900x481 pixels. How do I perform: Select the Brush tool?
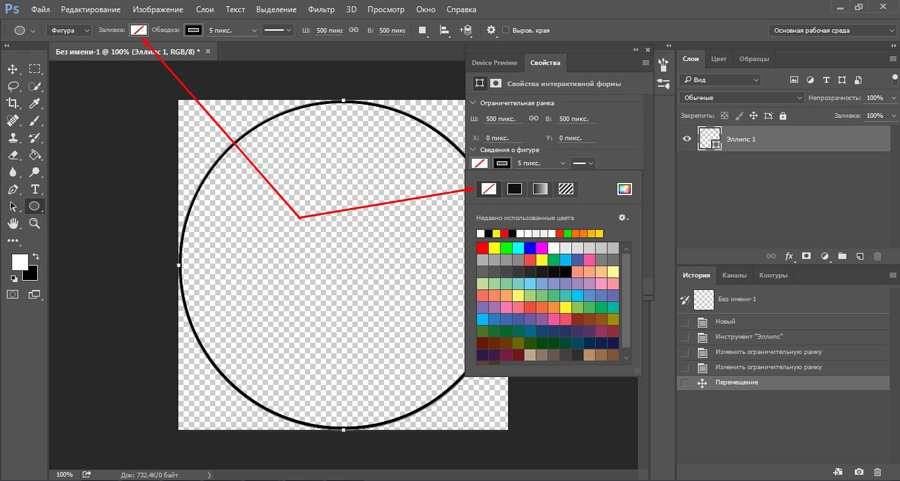pyautogui.click(x=34, y=121)
